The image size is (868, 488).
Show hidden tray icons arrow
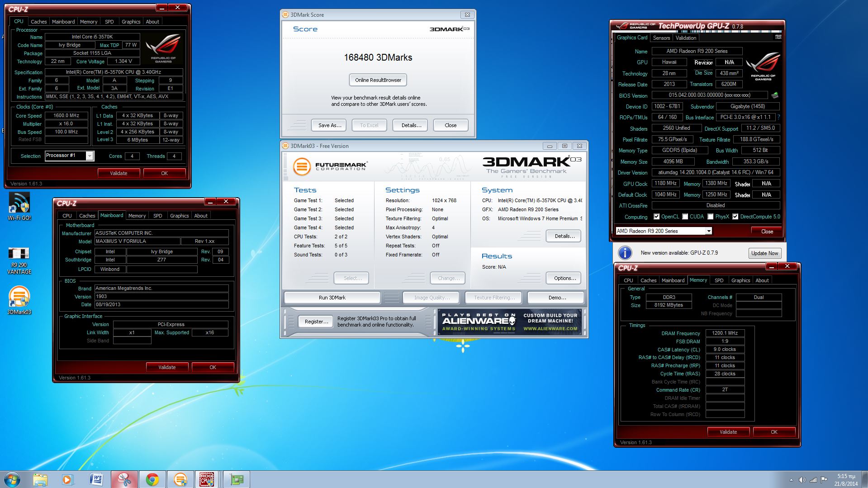[x=791, y=480]
